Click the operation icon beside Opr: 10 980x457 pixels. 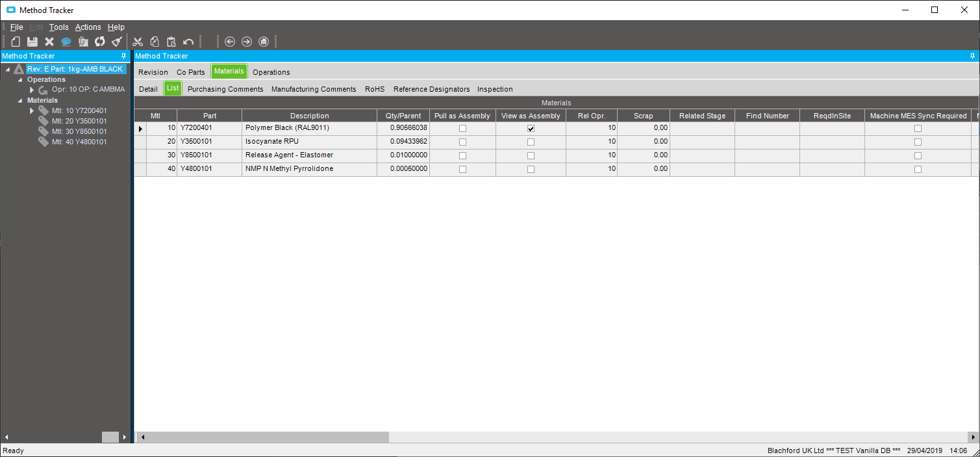[x=44, y=90]
